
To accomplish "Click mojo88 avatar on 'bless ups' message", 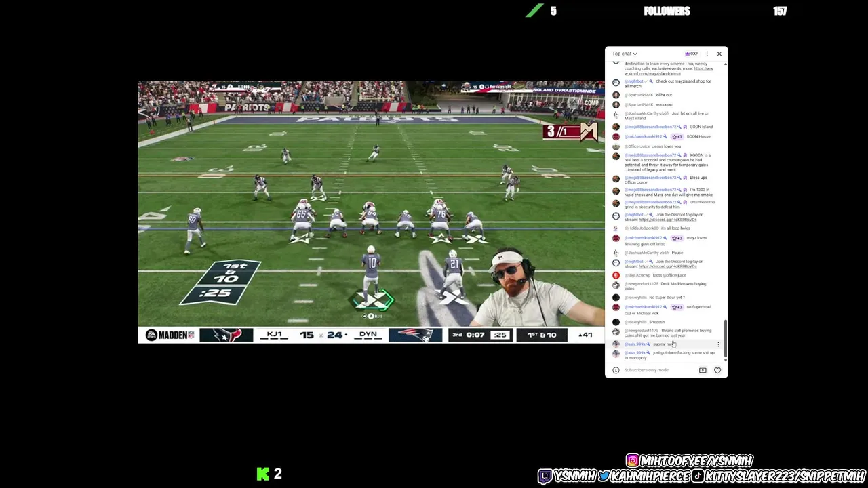I will [616, 178].
